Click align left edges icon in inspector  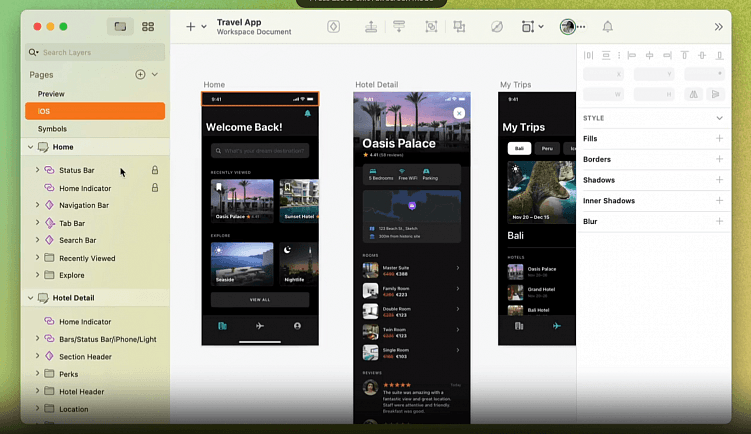632,56
